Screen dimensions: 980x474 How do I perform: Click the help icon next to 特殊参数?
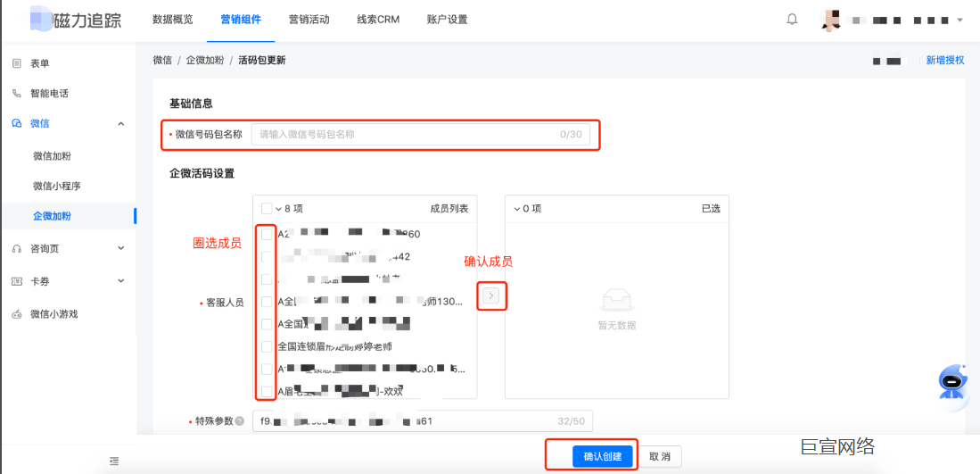point(239,421)
